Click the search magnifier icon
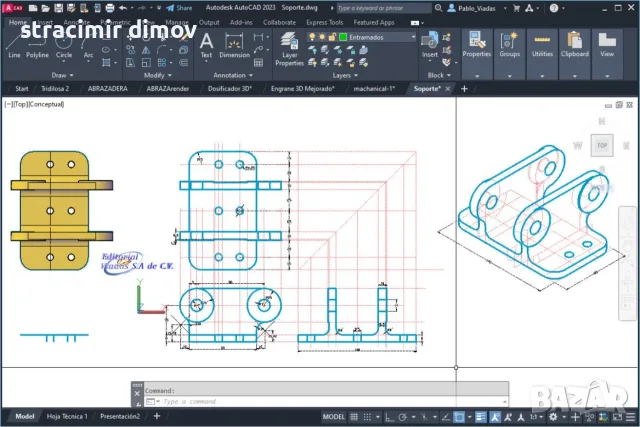Viewport: 640px width, 427px height. [438, 8]
